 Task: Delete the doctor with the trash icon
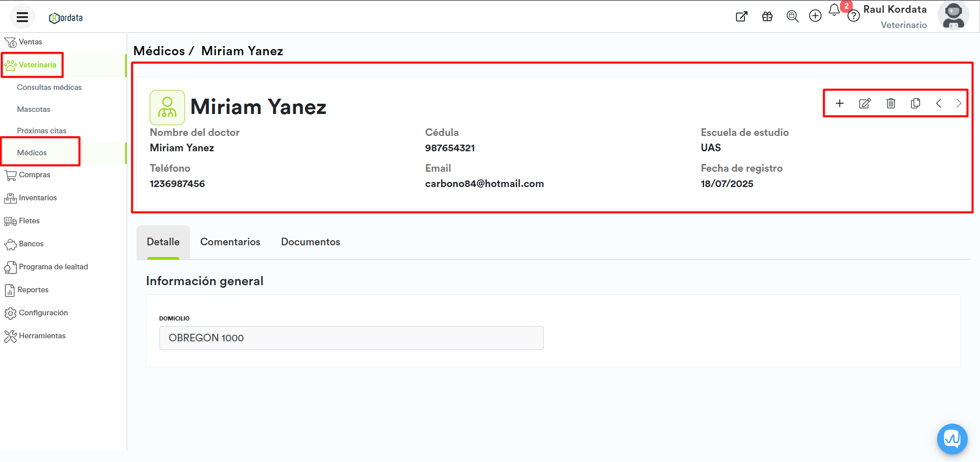tap(891, 103)
